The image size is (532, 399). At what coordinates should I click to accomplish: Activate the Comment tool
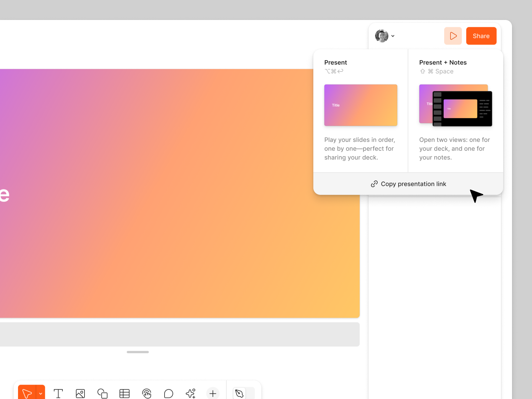pyautogui.click(x=168, y=393)
